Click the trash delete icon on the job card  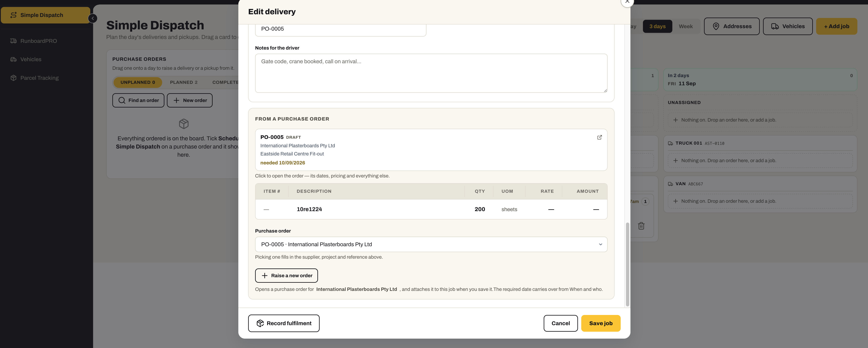(x=641, y=226)
